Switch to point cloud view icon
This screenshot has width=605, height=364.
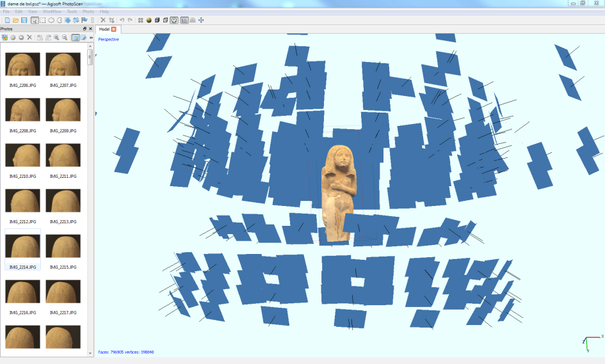(141, 20)
